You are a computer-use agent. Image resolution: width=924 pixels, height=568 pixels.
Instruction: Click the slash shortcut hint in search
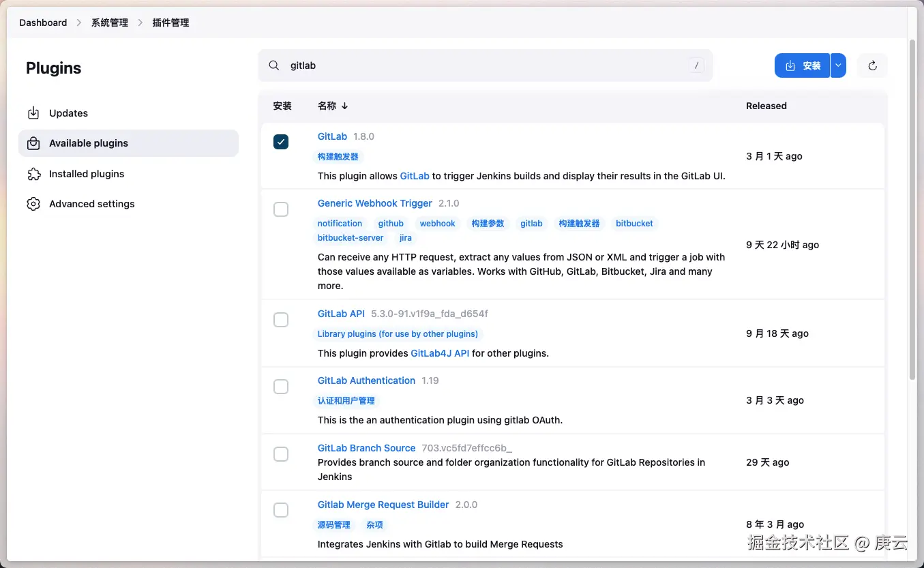pyautogui.click(x=696, y=65)
